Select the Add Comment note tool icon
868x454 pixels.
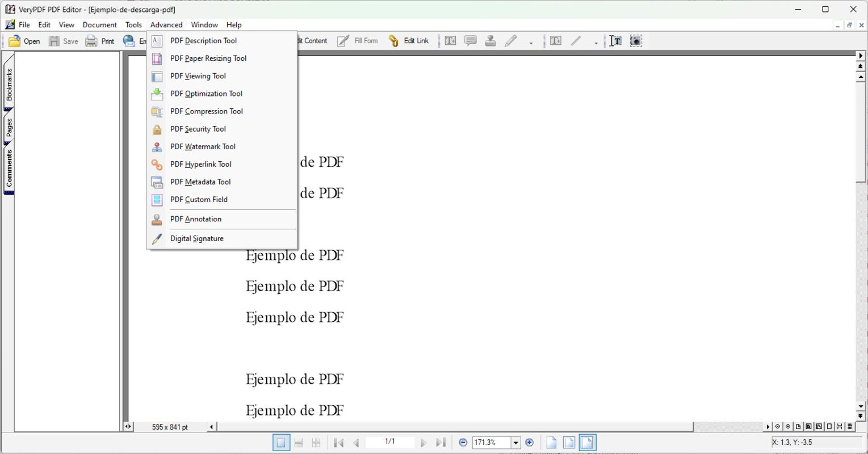pos(471,41)
